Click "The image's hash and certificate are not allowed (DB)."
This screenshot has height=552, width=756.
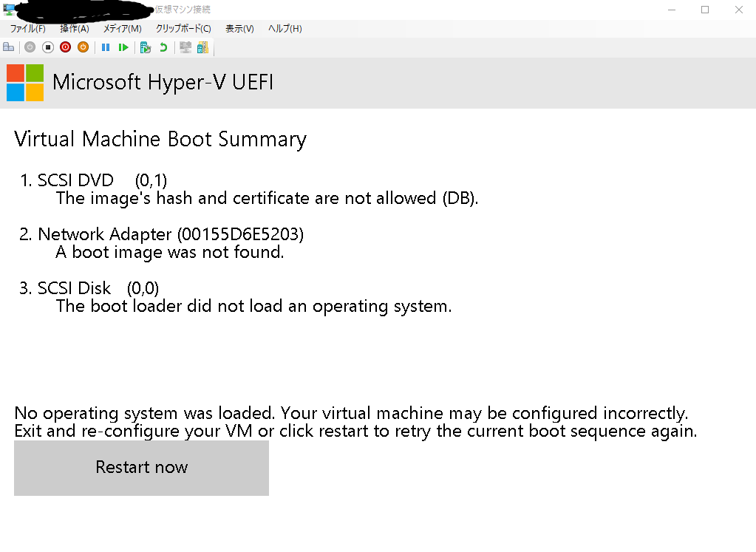pos(267,198)
